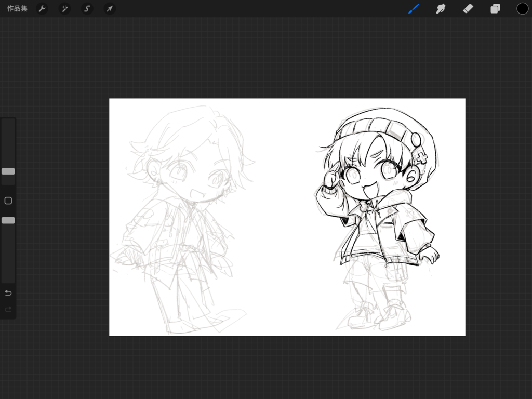This screenshot has height=399, width=532.
Task: Open the 作品集 gallery
Action: tap(17, 8)
